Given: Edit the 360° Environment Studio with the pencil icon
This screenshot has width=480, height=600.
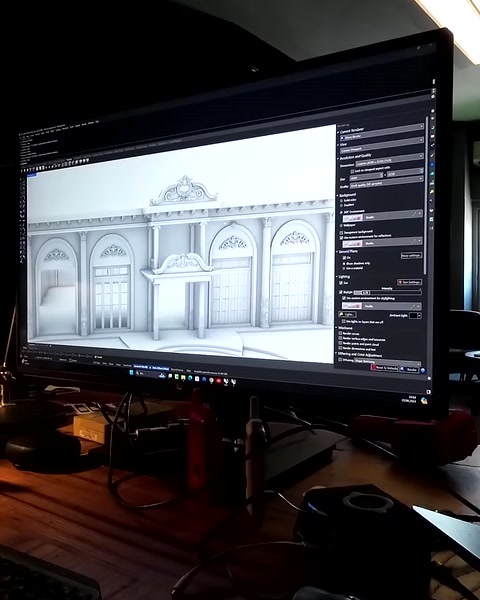Looking at the screenshot, I should (x=414, y=214).
